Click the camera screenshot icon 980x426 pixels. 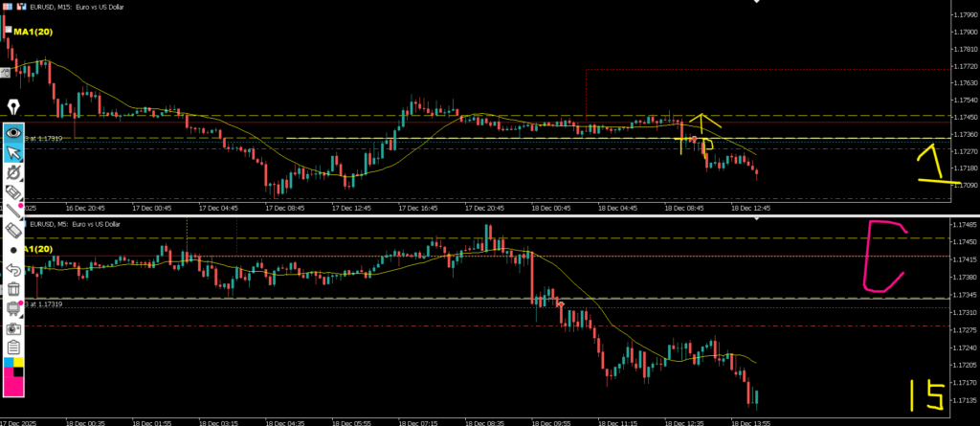pos(14,327)
